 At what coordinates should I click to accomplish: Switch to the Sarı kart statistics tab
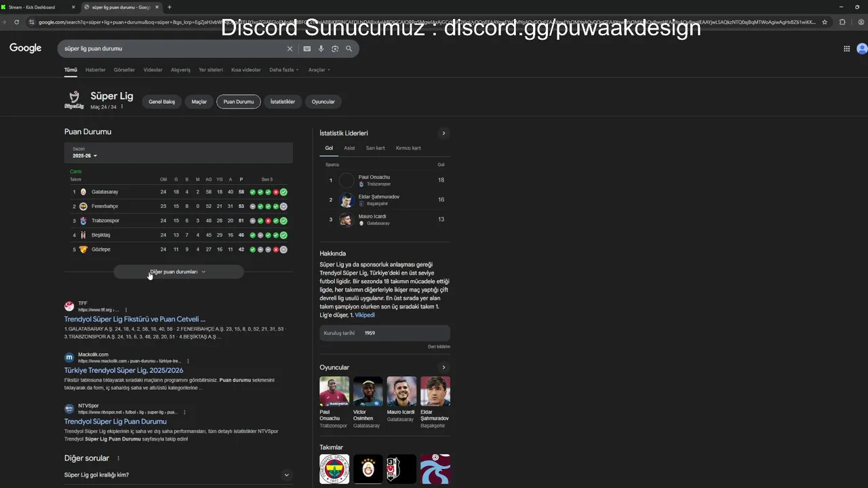(375, 148)
